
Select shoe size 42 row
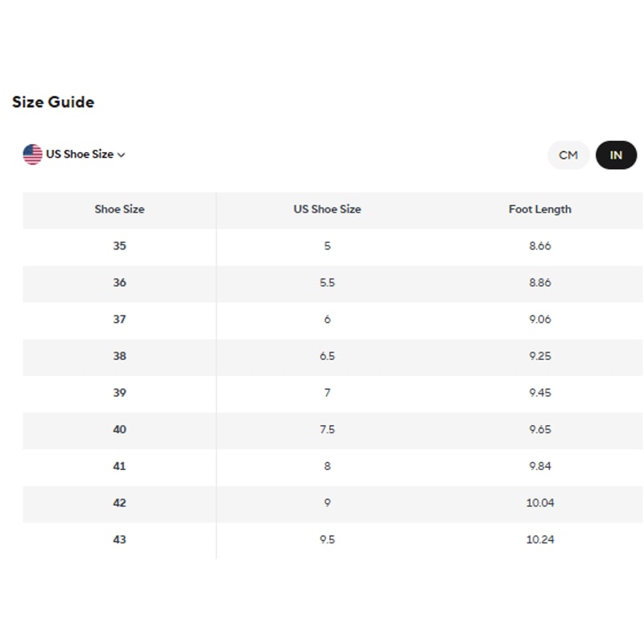[x=119, y=503]
